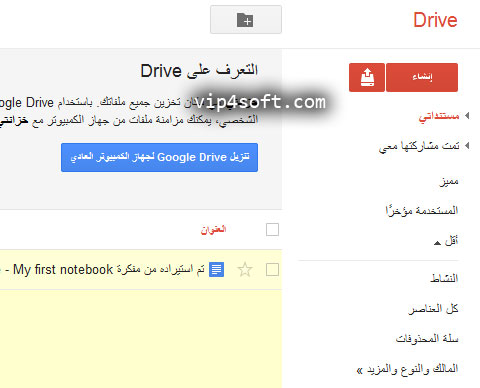This screenshot has width=480, height=388.
Task: Open النشاط activity view
Action: 444,278
